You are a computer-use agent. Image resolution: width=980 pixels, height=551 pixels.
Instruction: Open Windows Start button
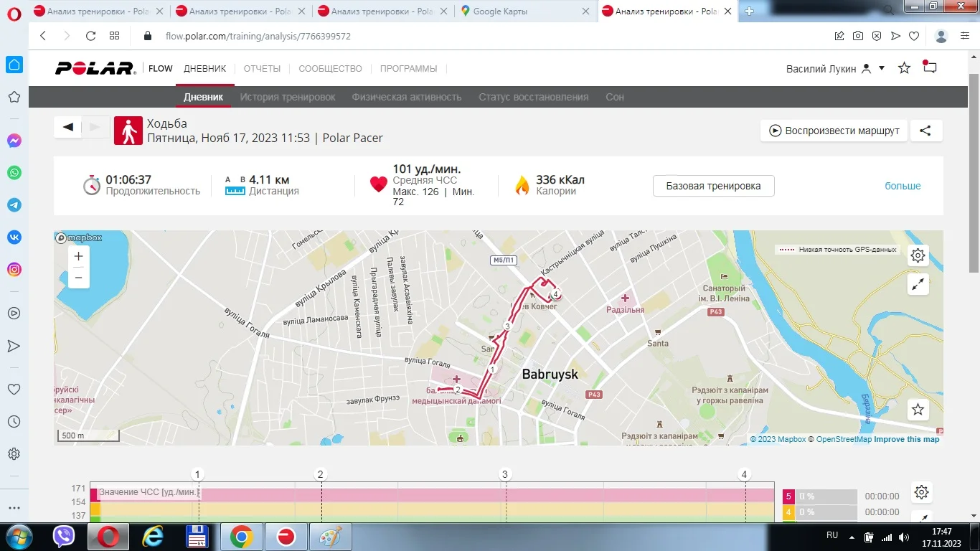click(x=18, y=537)
